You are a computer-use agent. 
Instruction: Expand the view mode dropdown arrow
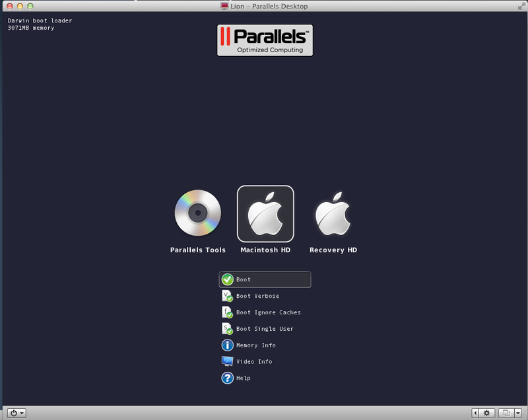517,413
